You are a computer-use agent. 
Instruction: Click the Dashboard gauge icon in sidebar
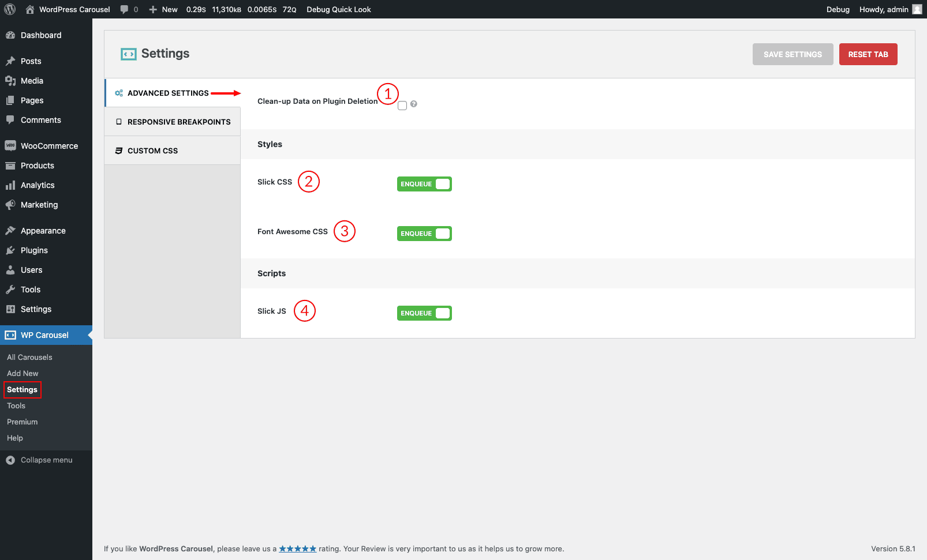pyautogui.click(x=10, y=35)
